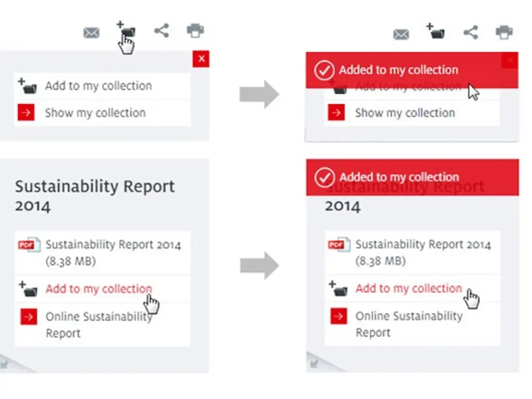Click the printer icon in right toolbar
This screenshot has width=532, height=399.
pos(504,32)
